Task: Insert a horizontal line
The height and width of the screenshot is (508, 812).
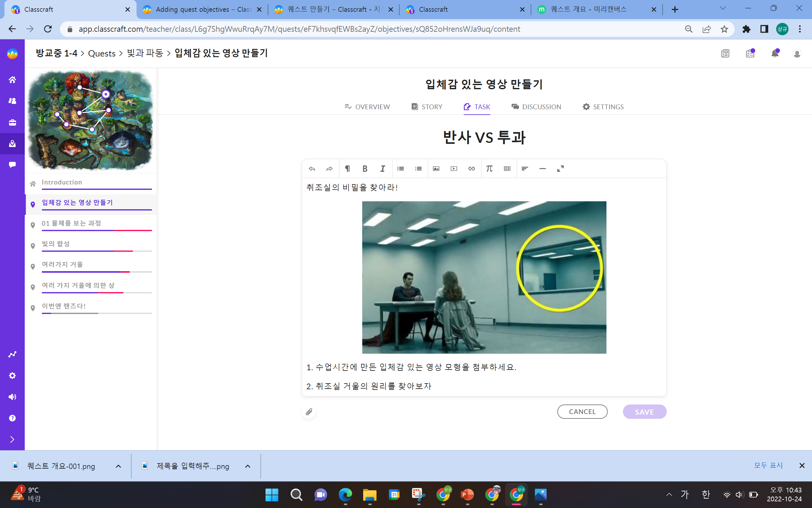Action: (x=543, y=169)
